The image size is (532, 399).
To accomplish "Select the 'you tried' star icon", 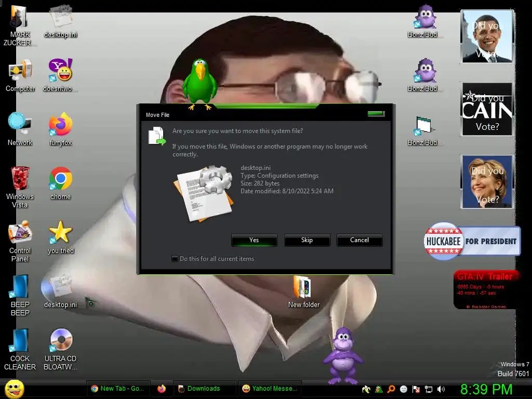I will (60, 237).
